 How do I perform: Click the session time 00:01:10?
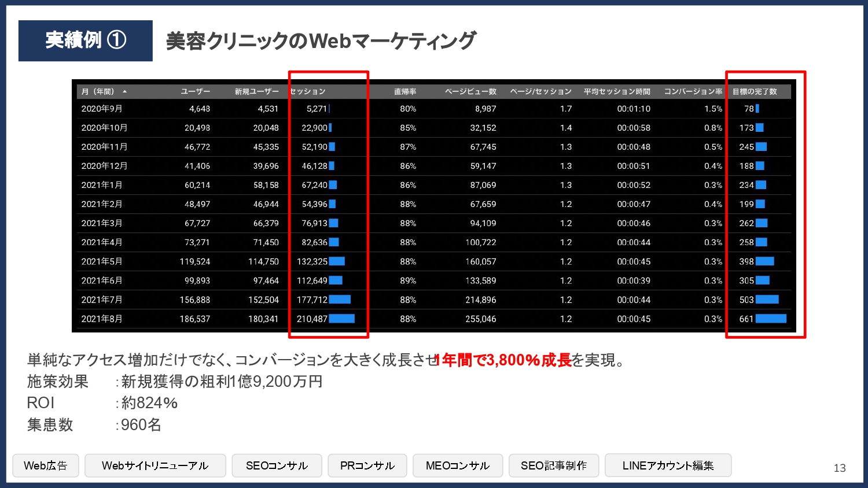coord(634,109)
